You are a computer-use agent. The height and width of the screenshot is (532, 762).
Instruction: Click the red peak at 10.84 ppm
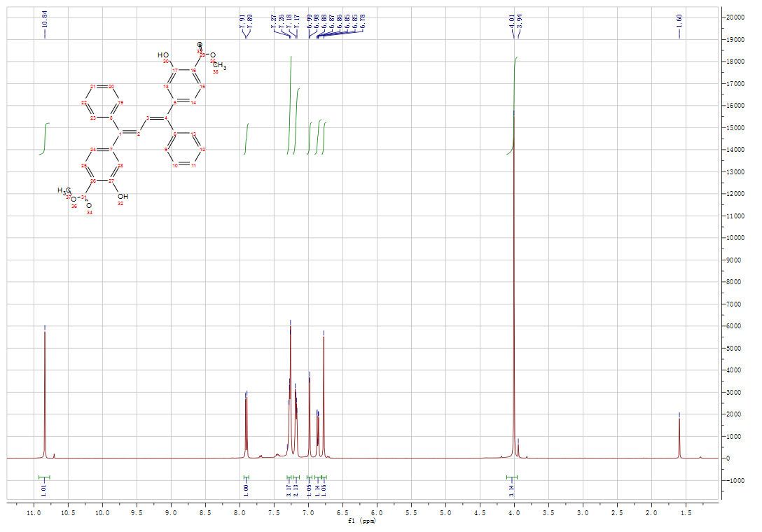point(45,393)
